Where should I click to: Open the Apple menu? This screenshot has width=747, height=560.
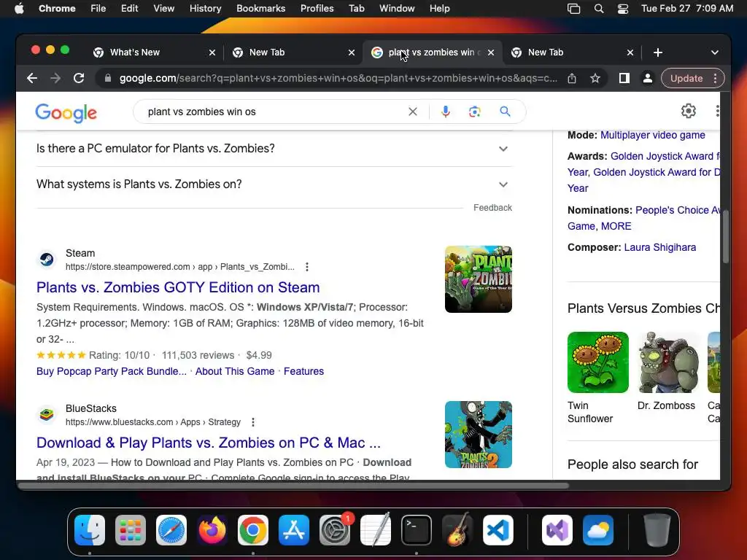pyautogui.click(x=19, y=9)
